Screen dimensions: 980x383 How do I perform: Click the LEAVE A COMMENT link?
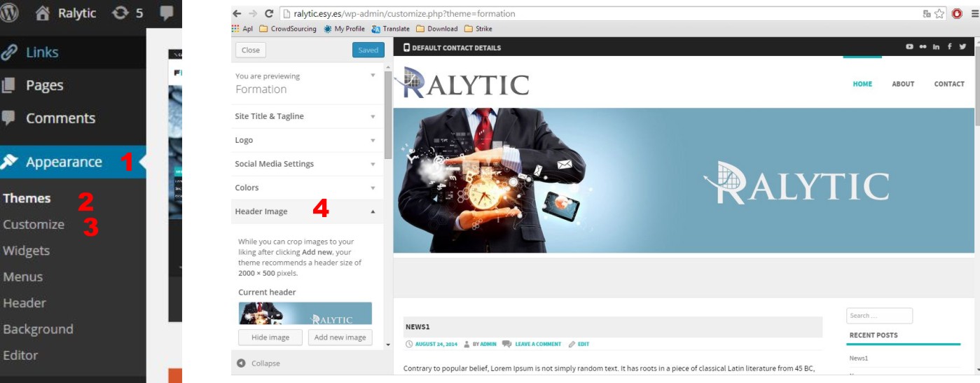pyautogui.click(x=538, y=344)
